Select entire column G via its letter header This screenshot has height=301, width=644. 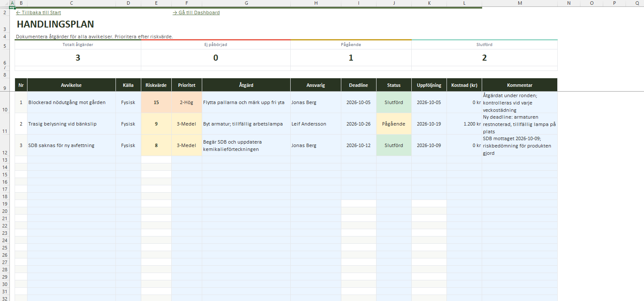coord(246,3)
